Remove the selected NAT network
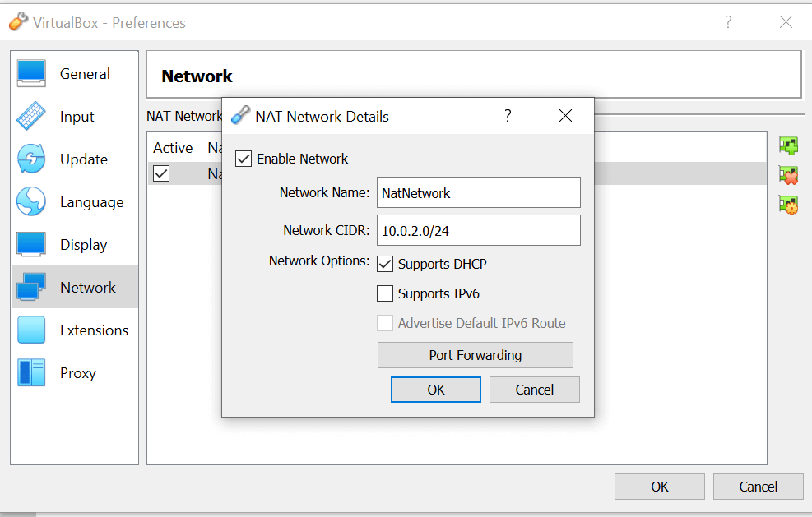The height and width of the screenshot is (517, 812). click(x=787, y=175)
